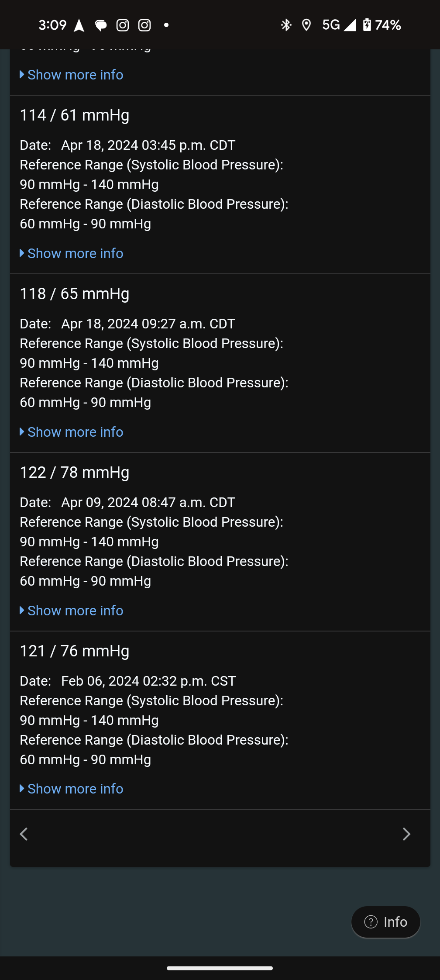Tap the first Instagram notification icon
This screenshot has width=440, height=980.
click(123, 25)
